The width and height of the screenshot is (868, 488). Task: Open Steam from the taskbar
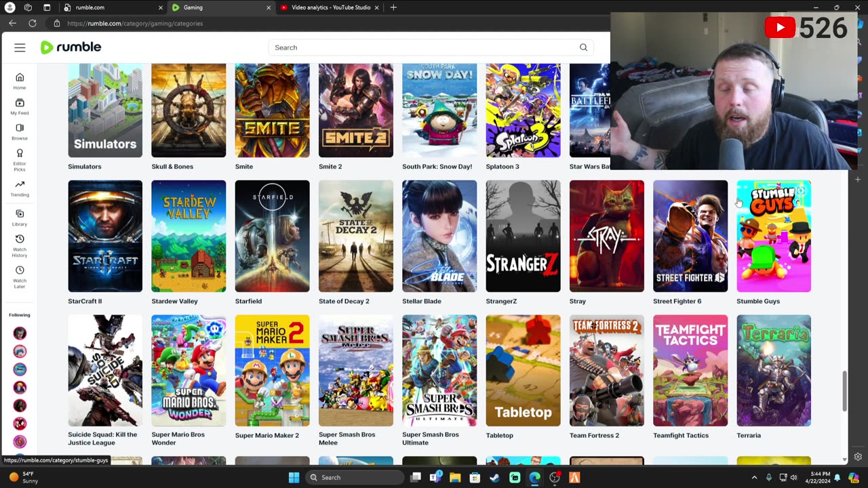[495, 477]
